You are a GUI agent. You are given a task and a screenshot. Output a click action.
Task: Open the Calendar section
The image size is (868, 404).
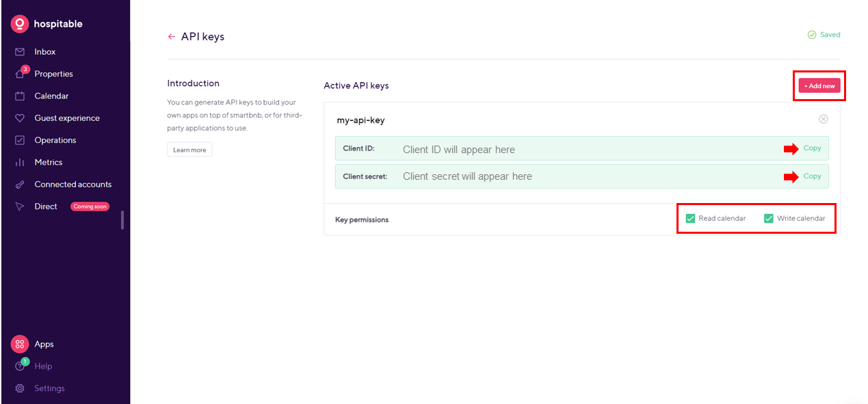(51, 96)
